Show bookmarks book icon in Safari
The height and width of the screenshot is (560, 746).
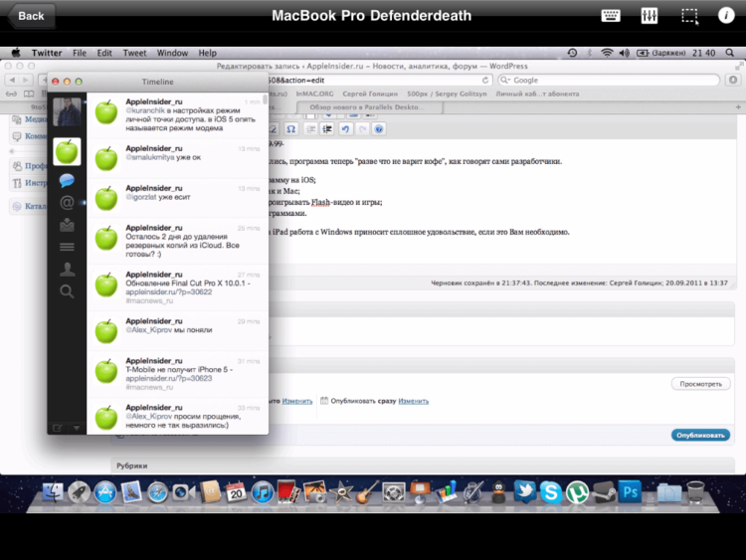tap(29, 93)
